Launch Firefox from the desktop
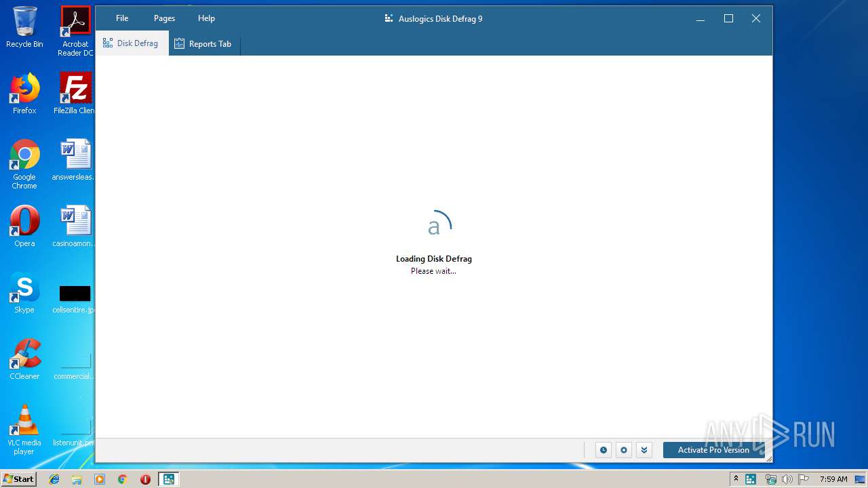 point(24,94)
